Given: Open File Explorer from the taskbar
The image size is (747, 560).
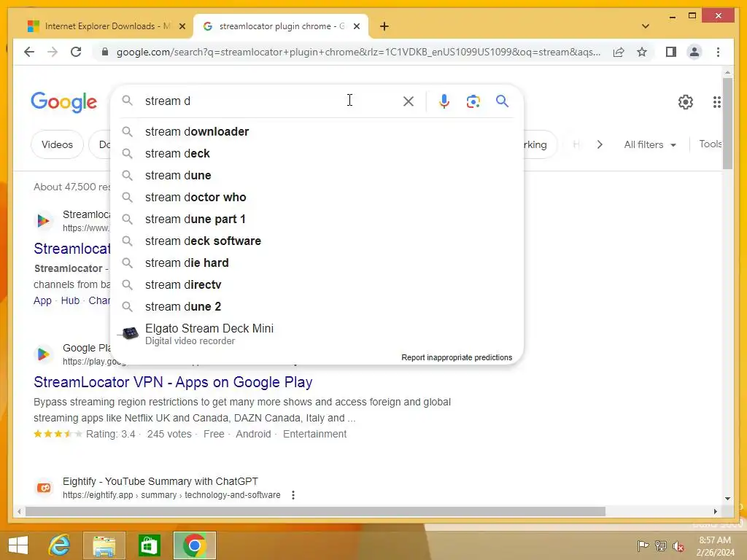Looking at the screenshot, I should point(104,545).
